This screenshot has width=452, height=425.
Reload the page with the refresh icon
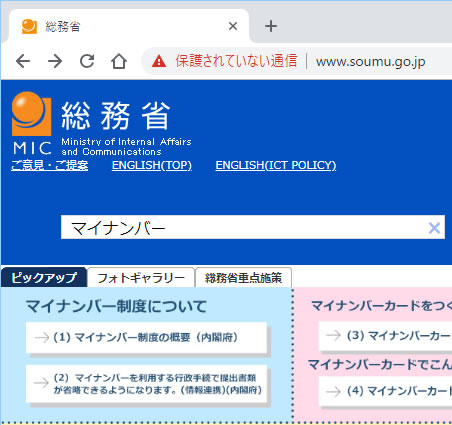[x=87, y=61]
